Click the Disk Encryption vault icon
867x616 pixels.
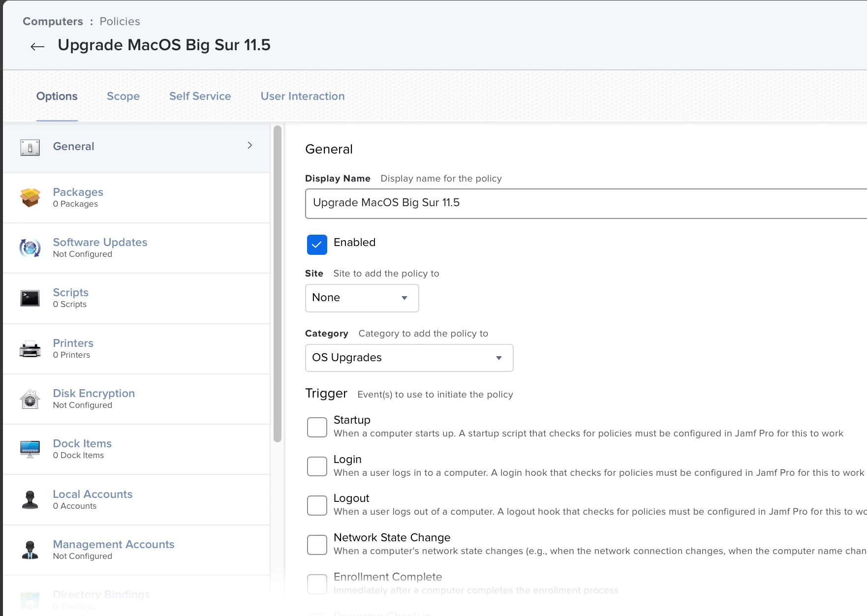coord(30,399)
